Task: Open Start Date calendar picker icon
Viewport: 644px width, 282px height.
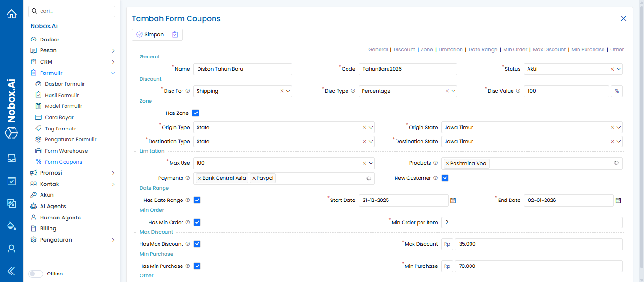Action: tap(453, 201)
